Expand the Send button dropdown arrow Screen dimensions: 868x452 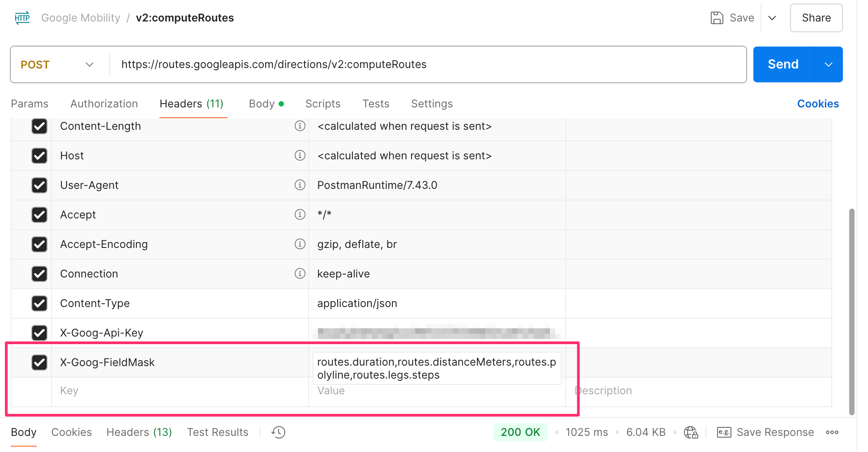[828, 64]
